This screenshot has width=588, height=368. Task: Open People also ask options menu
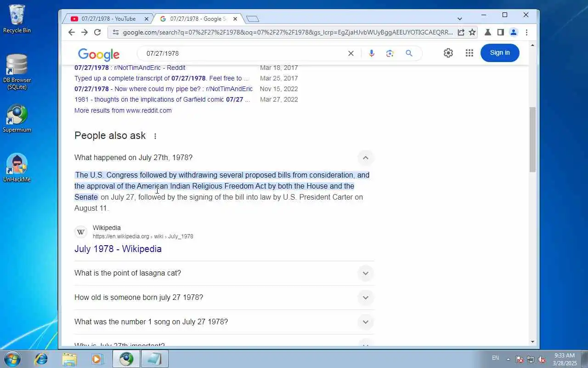pos(155,136)
